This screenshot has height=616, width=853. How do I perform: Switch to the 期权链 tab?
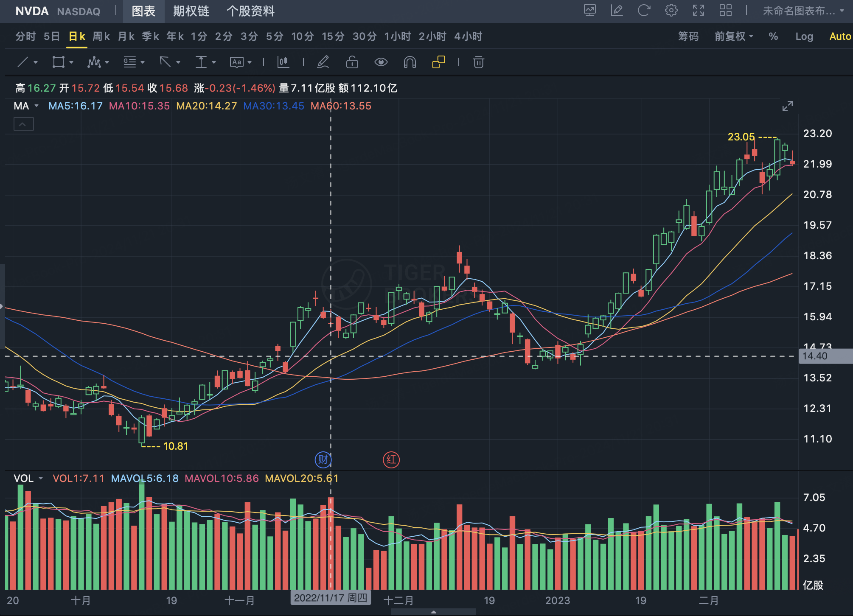(191, 11)
